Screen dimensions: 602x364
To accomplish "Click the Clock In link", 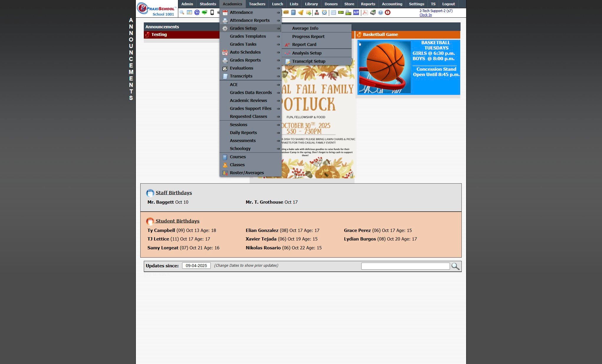I will click(425, 15).
